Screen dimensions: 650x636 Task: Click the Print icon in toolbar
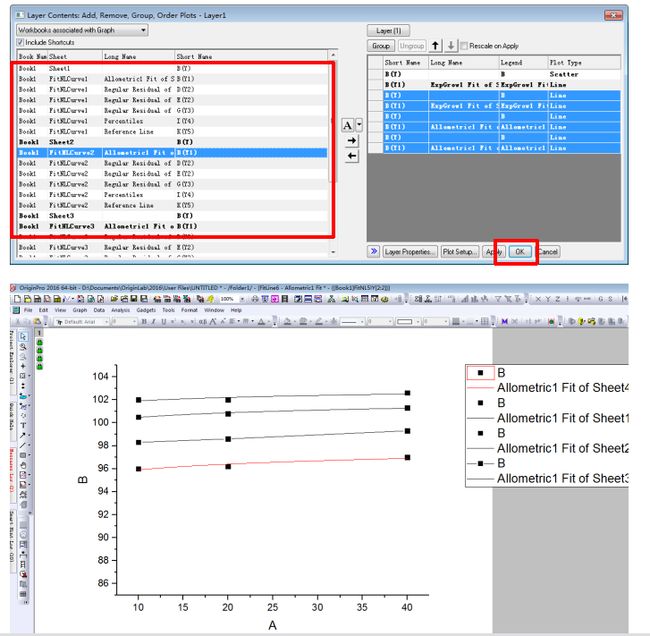255,299
